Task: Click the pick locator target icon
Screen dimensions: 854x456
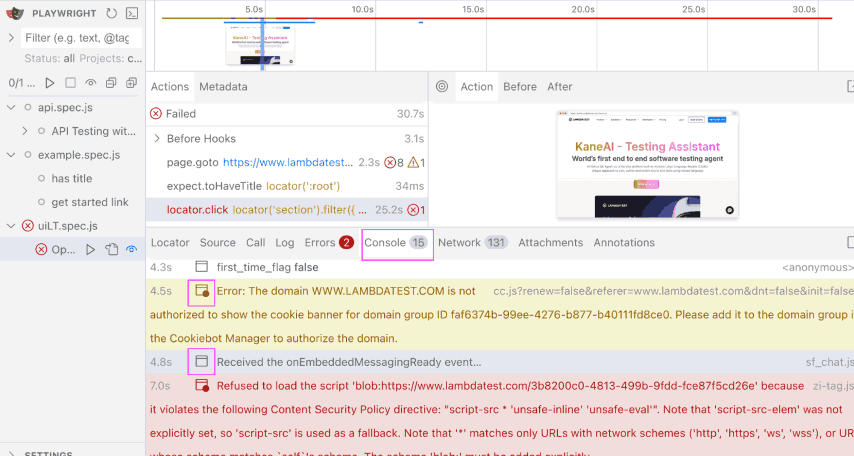Action: pos(441,87)
